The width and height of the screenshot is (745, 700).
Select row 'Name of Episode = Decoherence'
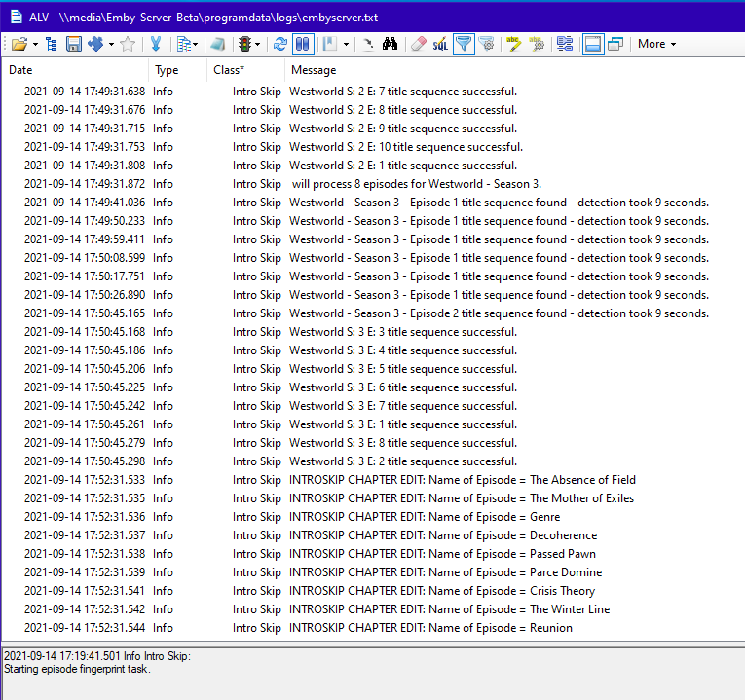[372, 535]
